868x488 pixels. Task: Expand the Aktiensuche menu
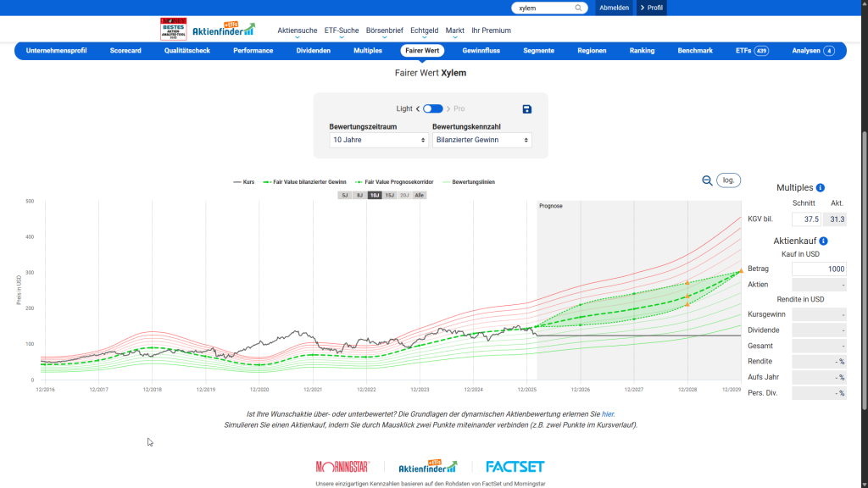point(297,30)
